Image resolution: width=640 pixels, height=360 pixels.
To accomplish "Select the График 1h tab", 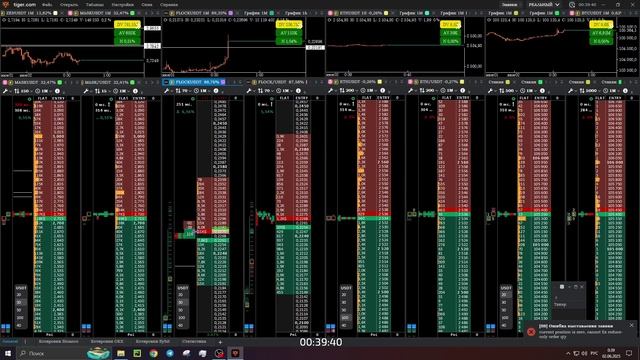I will tap(296, 13).
